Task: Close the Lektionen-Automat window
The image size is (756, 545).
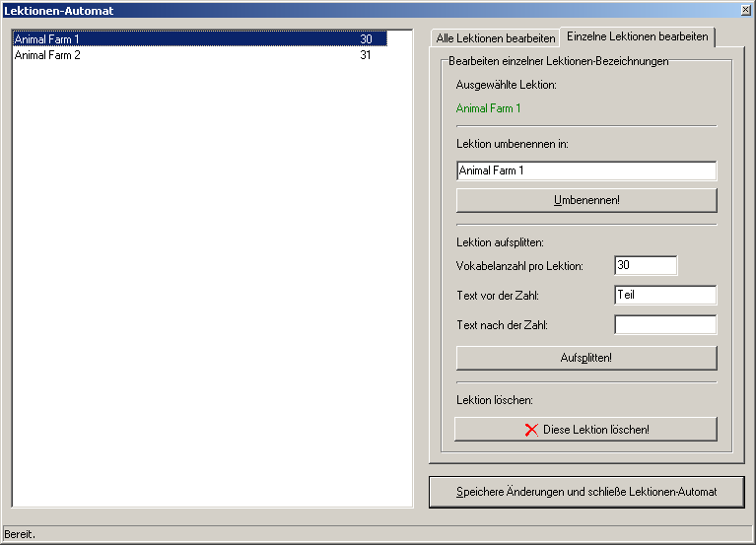Action: [745, 10]
